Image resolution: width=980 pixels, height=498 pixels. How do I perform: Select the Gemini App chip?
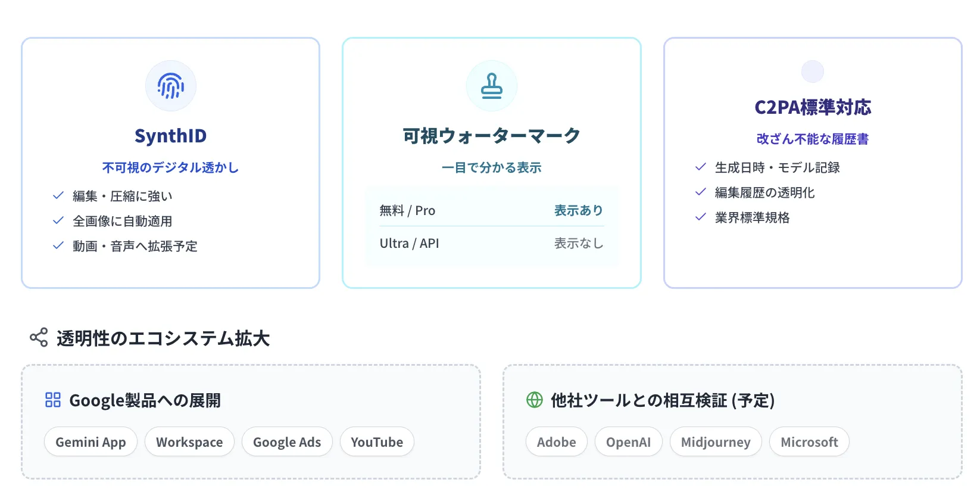coord(90,441)
